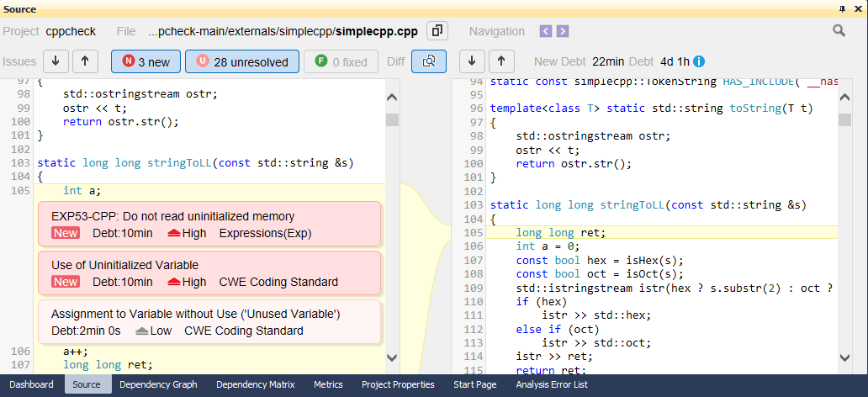Go to previous issue up arrow
Viewport: 868px width, 397px height.
coord(85,61)
